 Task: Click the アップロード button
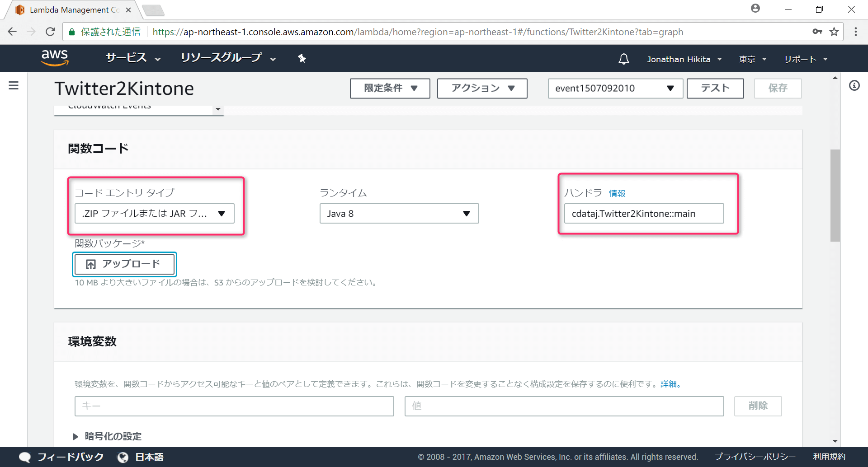tap(124, 264)
